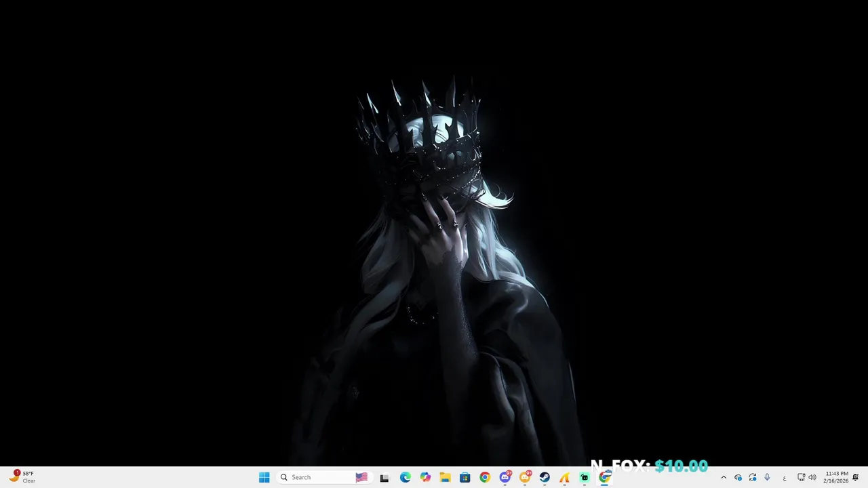Open the Copilot app icon
The width and height of the screenshot is (868, 488).
[x=425, y=477]
